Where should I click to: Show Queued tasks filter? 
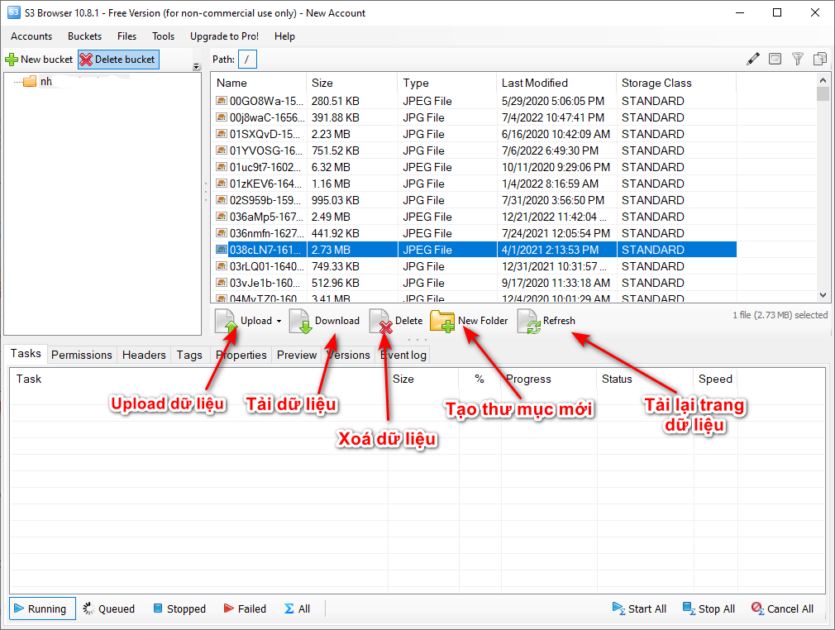pyautogui.click(x=109, y=609)
